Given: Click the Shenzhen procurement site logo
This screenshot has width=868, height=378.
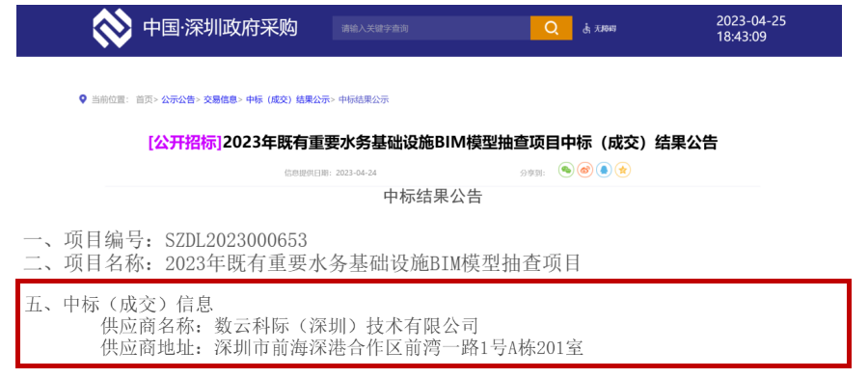Looking at the screenshot, I should [112, 28].
